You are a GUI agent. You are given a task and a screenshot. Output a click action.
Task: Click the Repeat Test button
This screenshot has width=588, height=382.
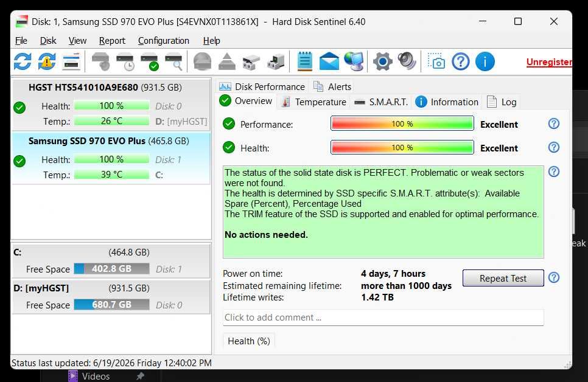(x=503, y=278)
